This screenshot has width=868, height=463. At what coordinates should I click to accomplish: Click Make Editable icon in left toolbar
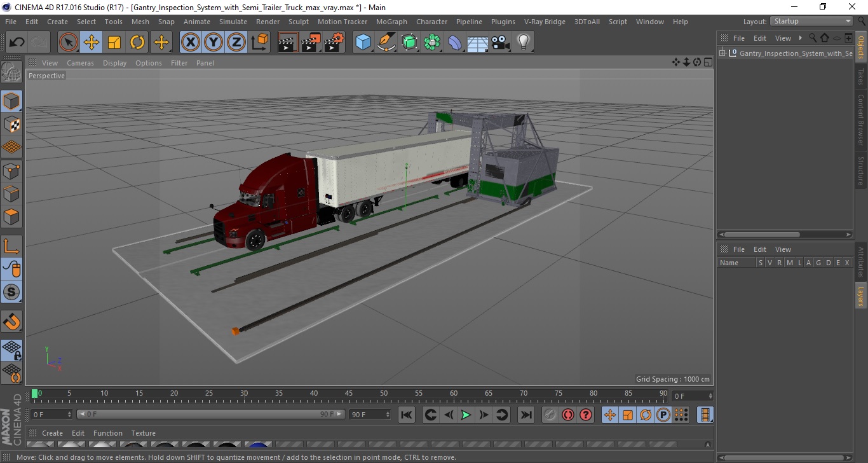click(x=11, y=72)
